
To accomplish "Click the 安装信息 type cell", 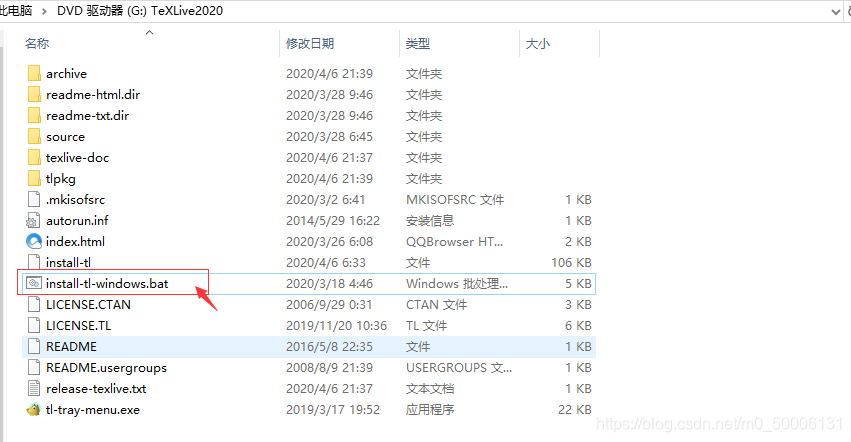I will point(430,220).
